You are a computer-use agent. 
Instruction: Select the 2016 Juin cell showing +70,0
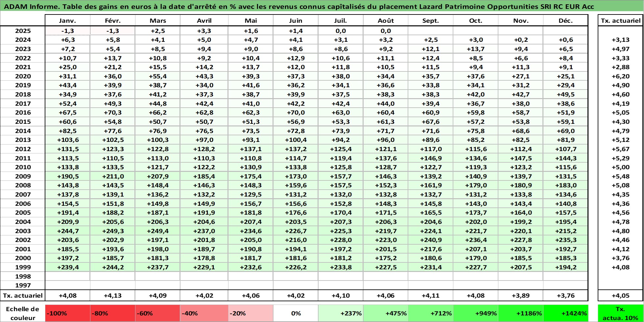[296, 113]
